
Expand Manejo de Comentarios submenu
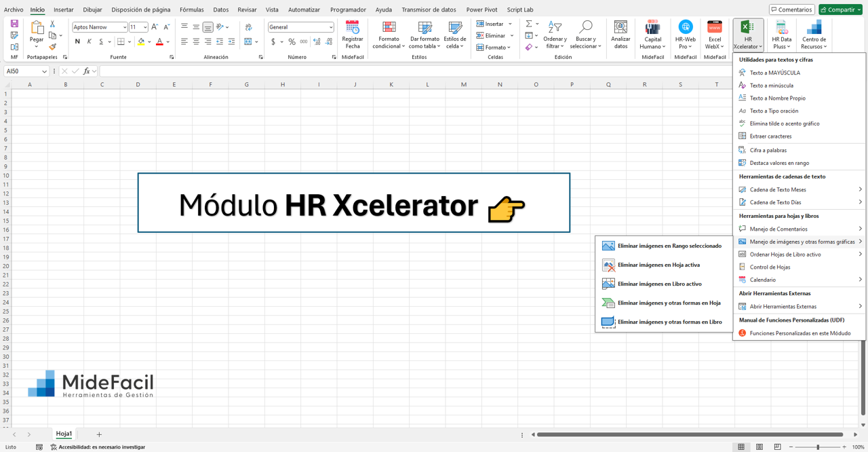[x=860, y=229]
